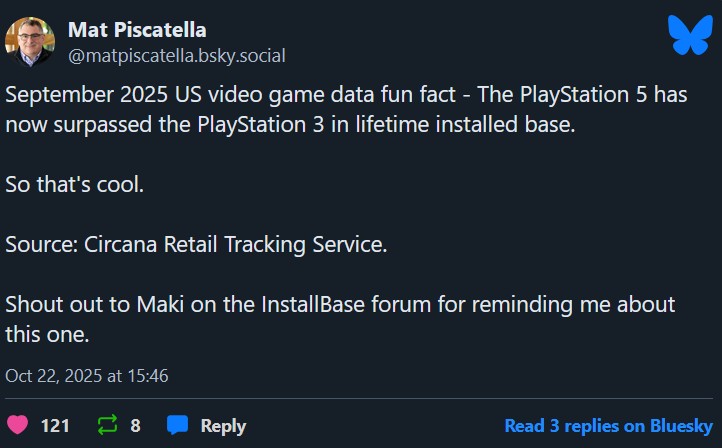The image size is (722, 448).
Task: Open Mat Piscatella's profile photo
Action: pyautogui.click(x=30, y=41)
